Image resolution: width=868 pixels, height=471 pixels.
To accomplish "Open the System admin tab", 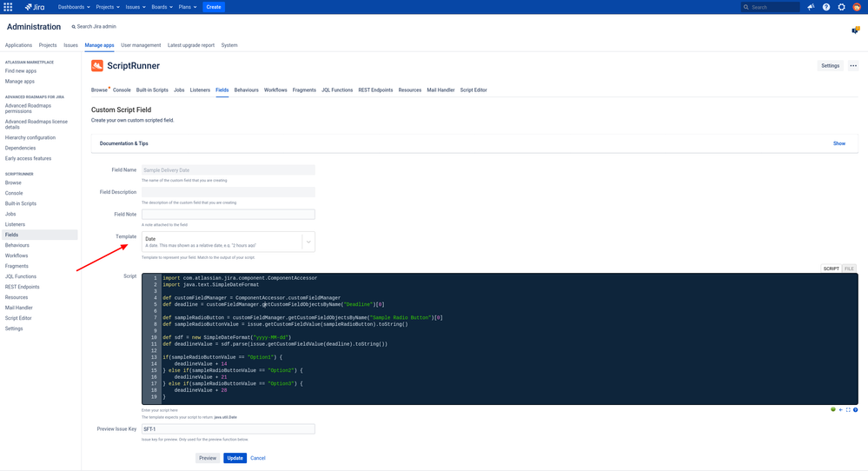I will point(229,45).
